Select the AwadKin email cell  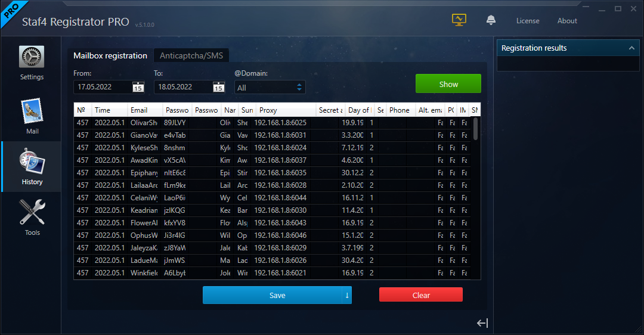(144, 160)
